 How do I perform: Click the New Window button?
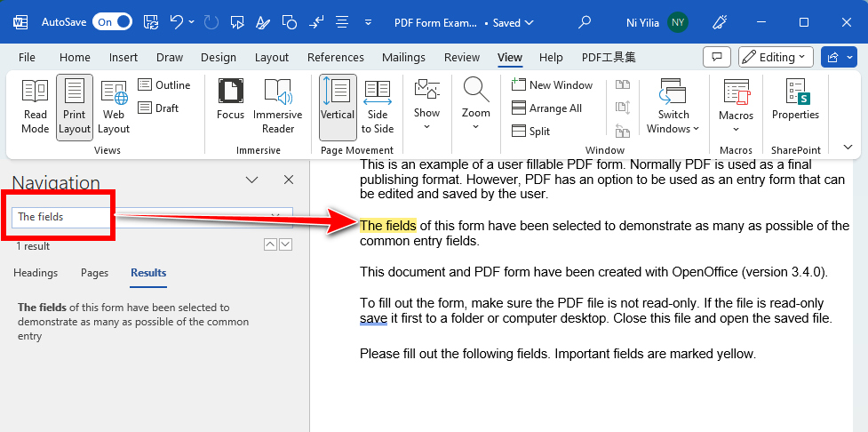click(x=552, y=84)
